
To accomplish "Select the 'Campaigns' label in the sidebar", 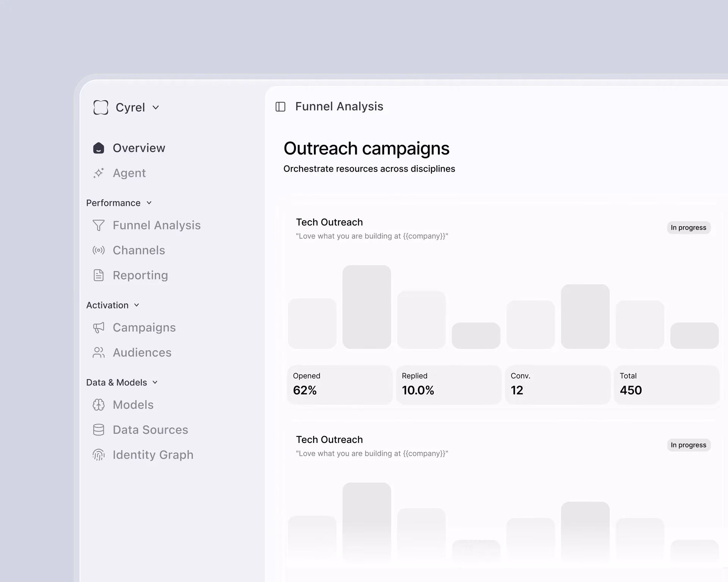I will [144, 328].
